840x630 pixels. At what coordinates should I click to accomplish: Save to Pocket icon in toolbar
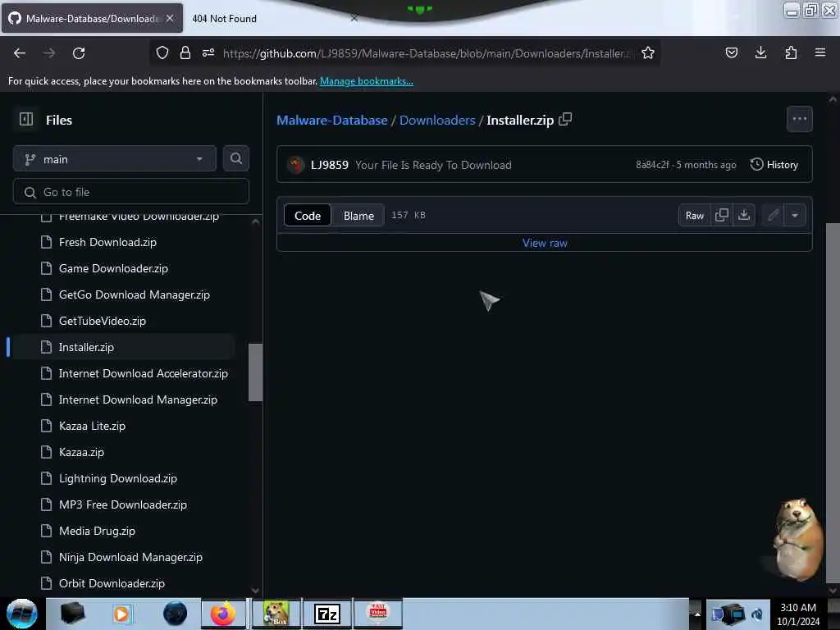pyautogui.click(x=731, y=52)
